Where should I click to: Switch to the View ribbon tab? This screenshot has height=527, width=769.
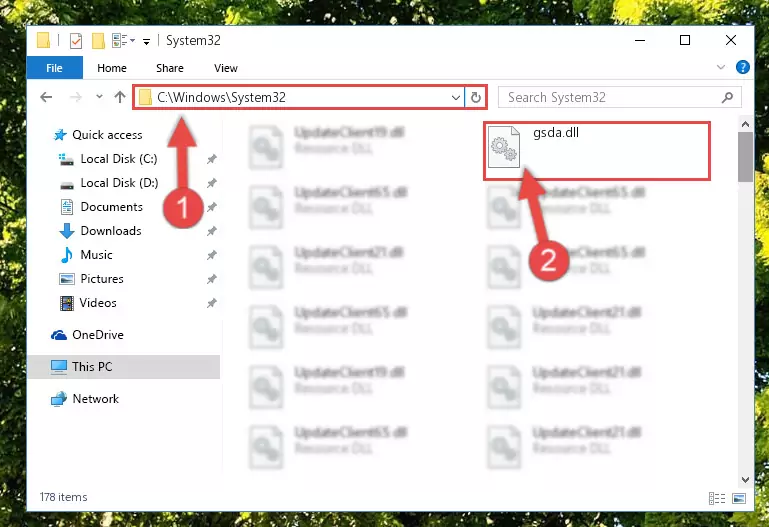coord(226,68)
